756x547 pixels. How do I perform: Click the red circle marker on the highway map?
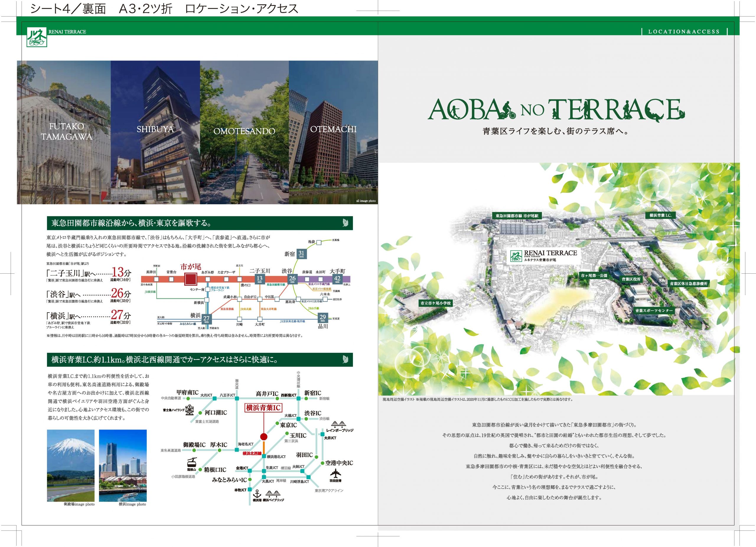263,437
